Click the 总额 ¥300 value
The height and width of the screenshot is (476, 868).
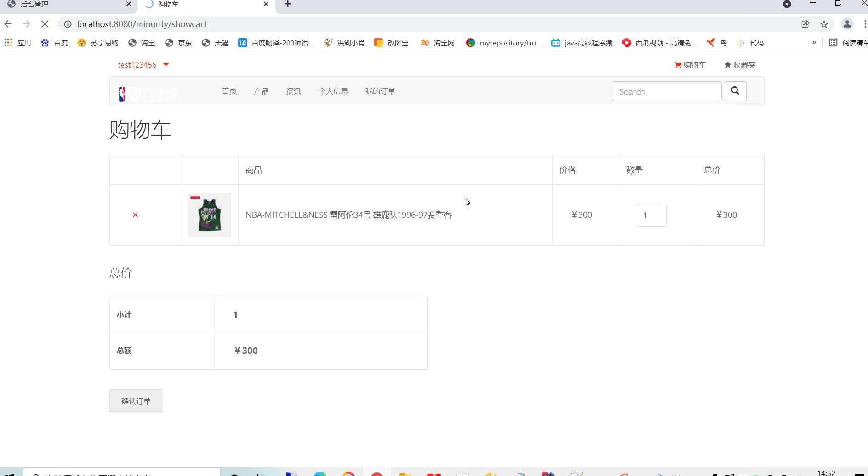246,351
